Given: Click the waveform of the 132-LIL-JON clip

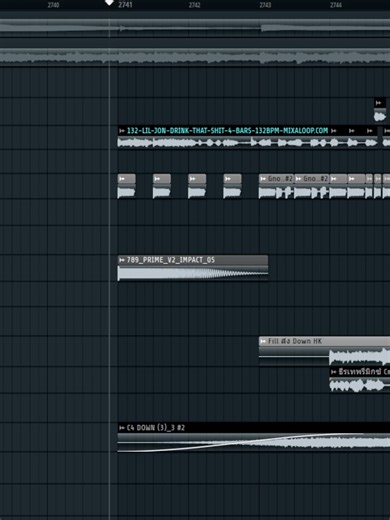Looking at the screenshot, I should coord(247,143).
